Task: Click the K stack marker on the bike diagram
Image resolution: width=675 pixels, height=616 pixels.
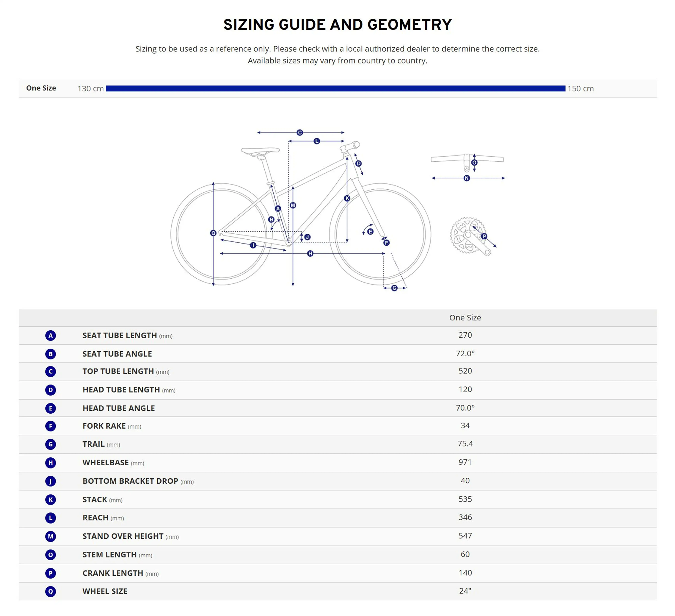Action: click(x=347, y=198)
